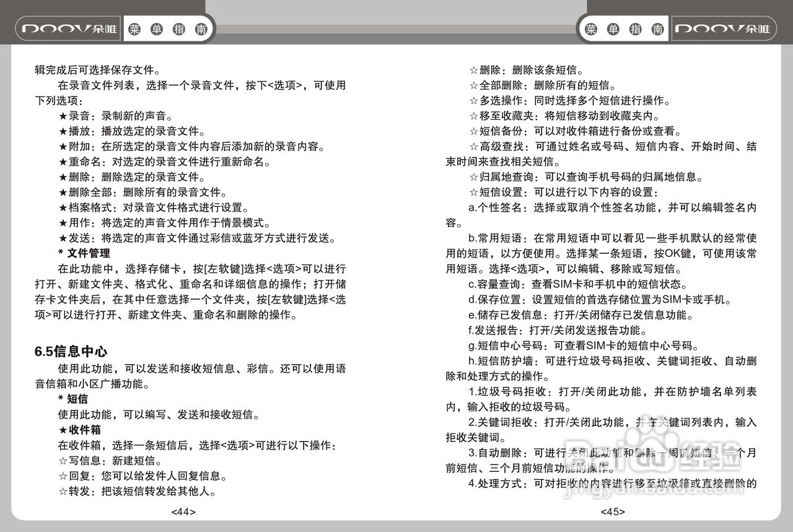Click the ★档案格式 option line

coord(154,208)
